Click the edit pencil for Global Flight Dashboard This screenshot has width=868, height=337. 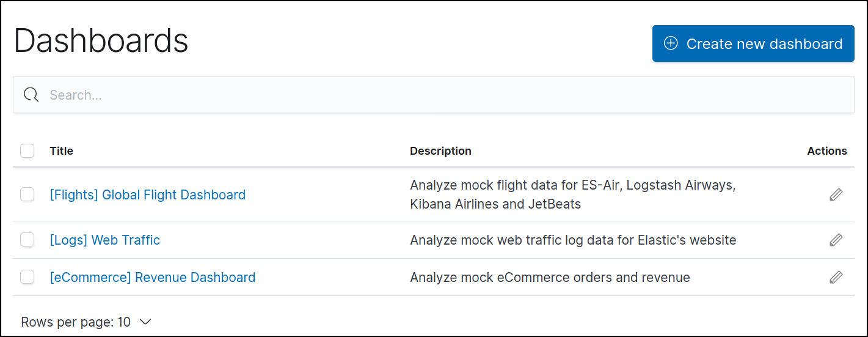tap(836, 194)
